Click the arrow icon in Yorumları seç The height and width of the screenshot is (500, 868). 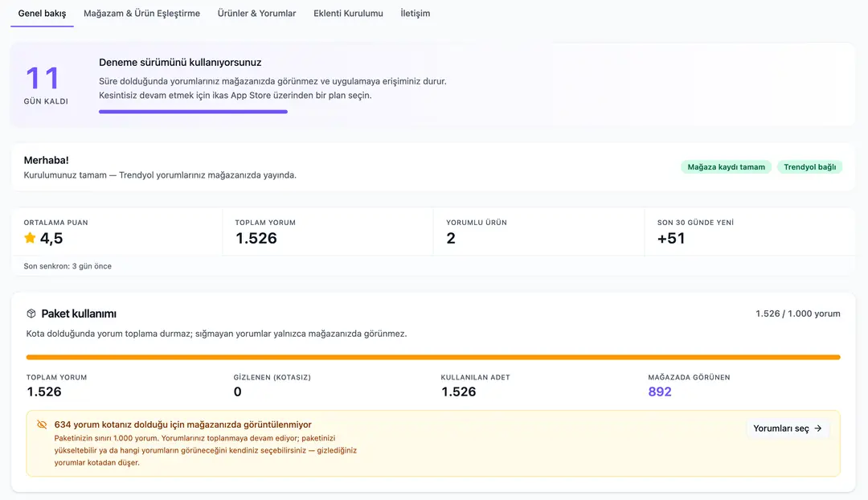pyautogui.click(x=818, y=428)
